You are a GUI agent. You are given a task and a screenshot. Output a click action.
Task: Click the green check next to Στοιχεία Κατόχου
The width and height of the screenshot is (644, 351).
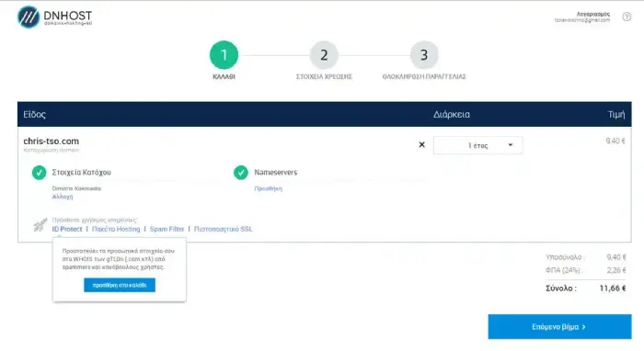(x=39, y=173)
